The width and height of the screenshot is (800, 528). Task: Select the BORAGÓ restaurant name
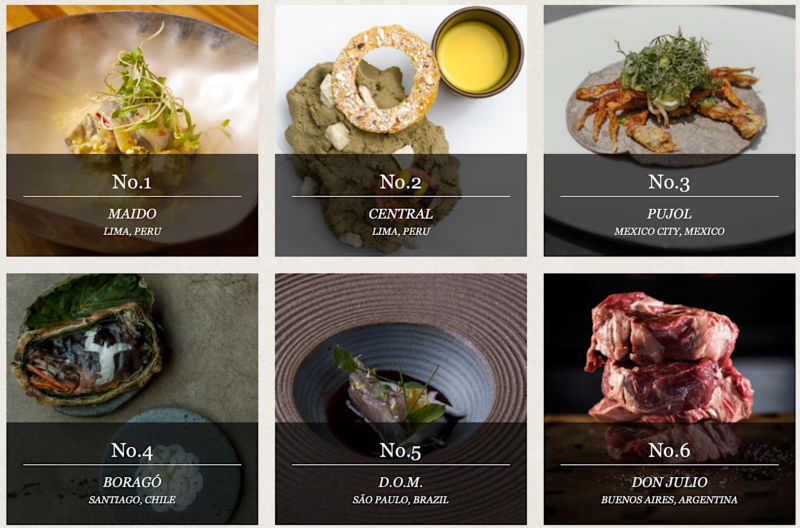[132, 482]
